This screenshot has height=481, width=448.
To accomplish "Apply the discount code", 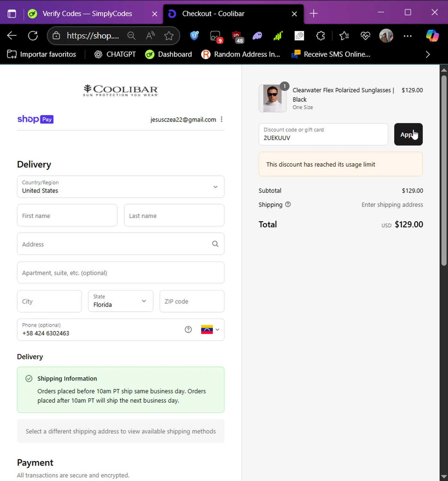I will tap(408, 134).
